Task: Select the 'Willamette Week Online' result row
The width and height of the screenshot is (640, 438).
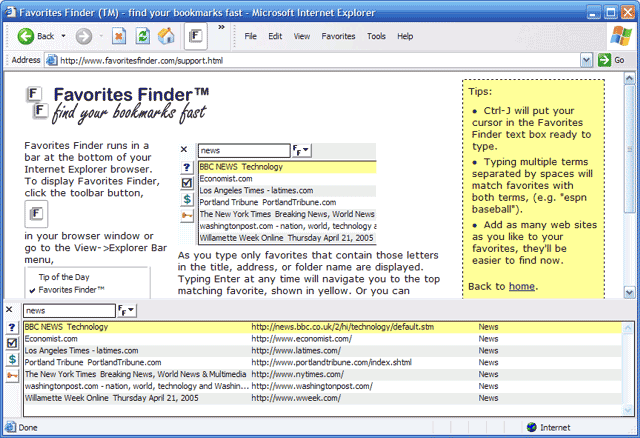Action: tap(322, 398)
